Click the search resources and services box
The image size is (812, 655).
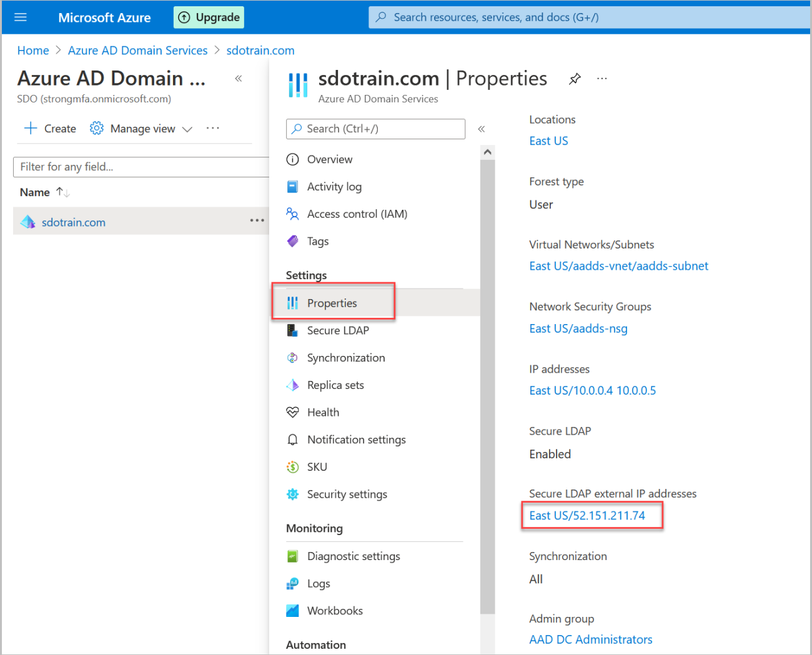pos(589,17)
